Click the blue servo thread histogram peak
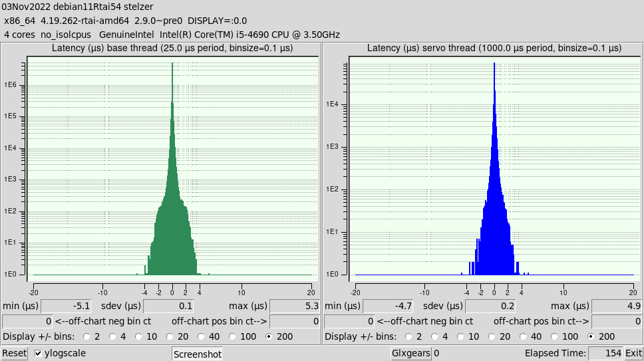This screenshot has width=644, height=361. coord(494,64)
